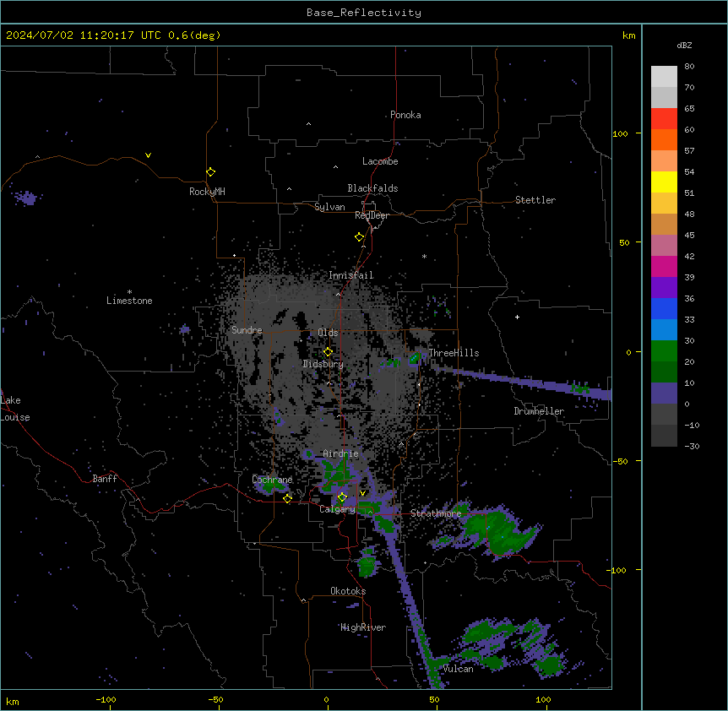The width and height of the screenshot is (728, 711).
Task: Click the Blackfalds label on map
Action: point(372,188)
